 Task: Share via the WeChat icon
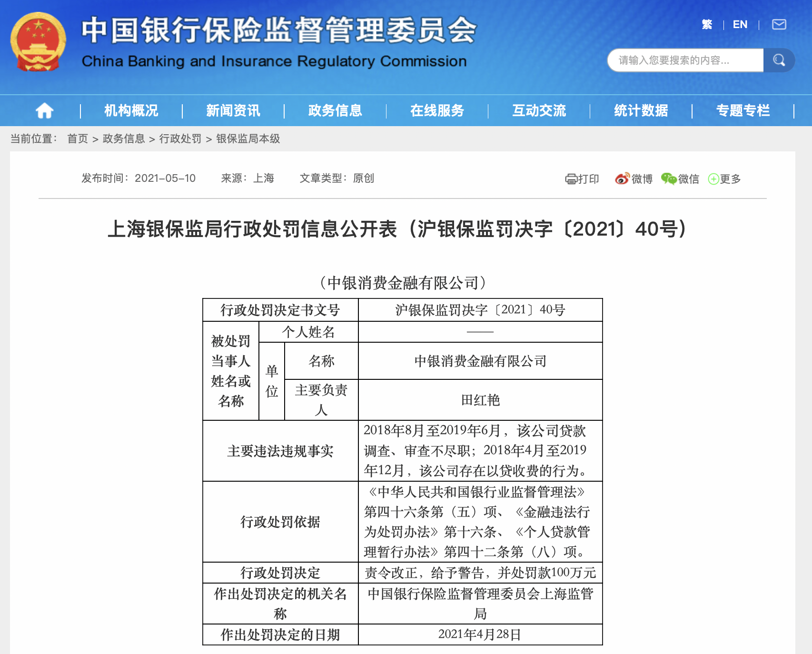click(669, 179)
